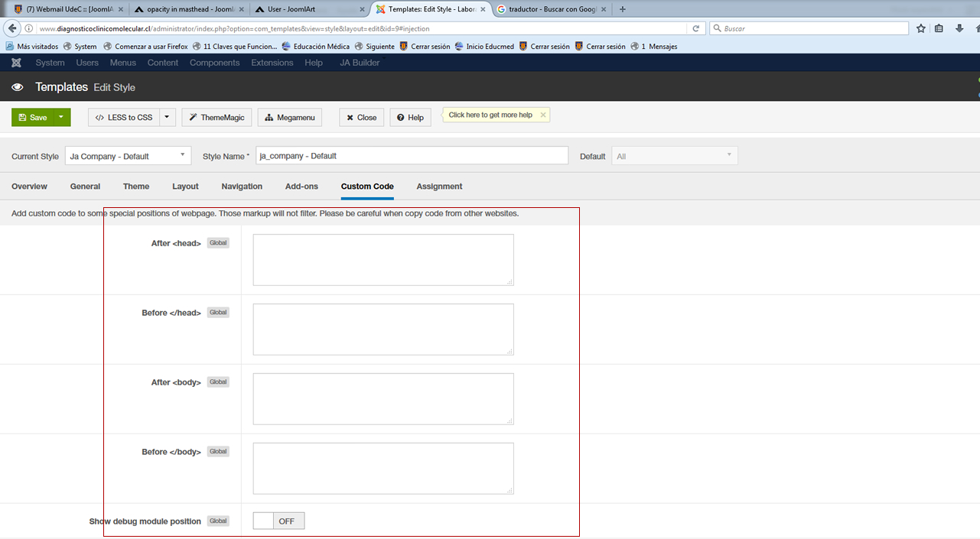Open the '1 Mensajes' bookmark
980x539 pixels.
click(654, 46)
